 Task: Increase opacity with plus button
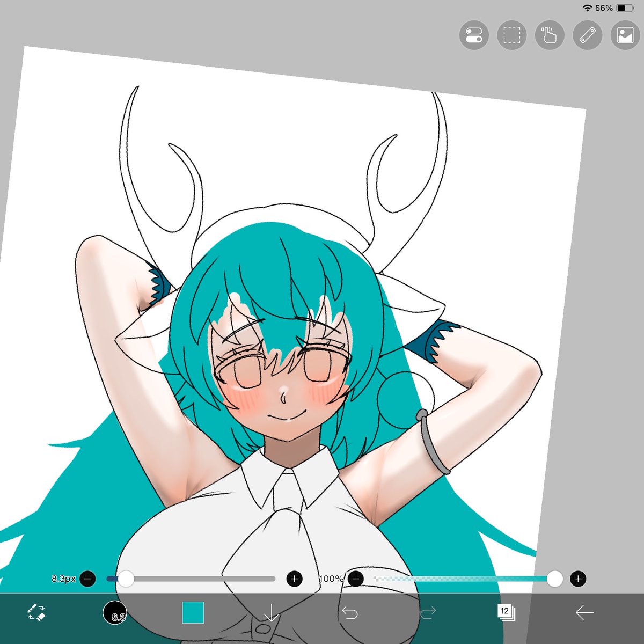(x=578, y=579)
